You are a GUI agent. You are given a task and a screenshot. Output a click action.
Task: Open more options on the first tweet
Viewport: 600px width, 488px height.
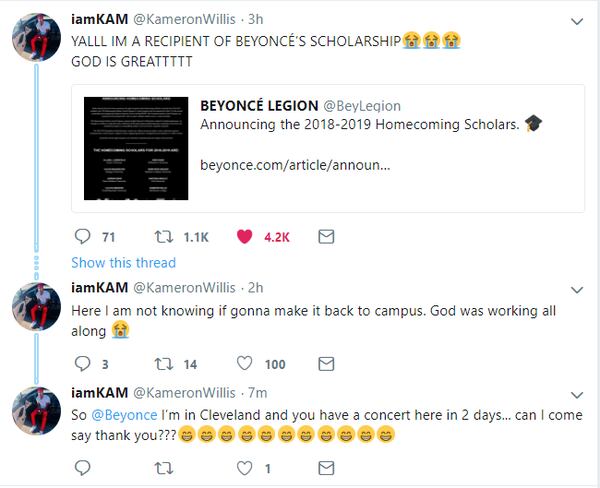coord(576,20)
